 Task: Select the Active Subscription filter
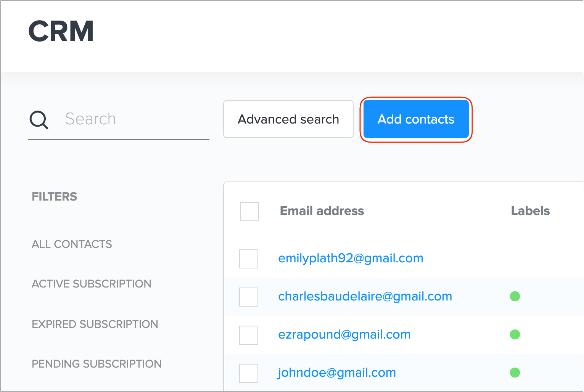(92, 284)
